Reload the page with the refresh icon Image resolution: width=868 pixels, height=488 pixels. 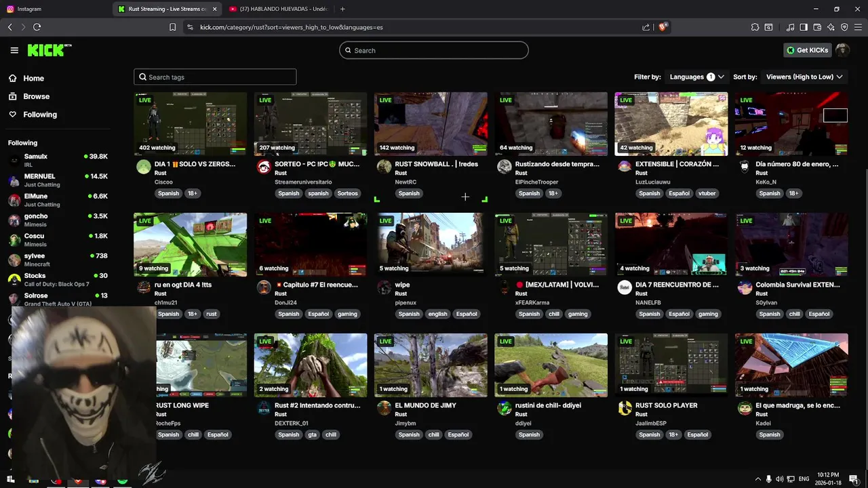pos(37,27)
